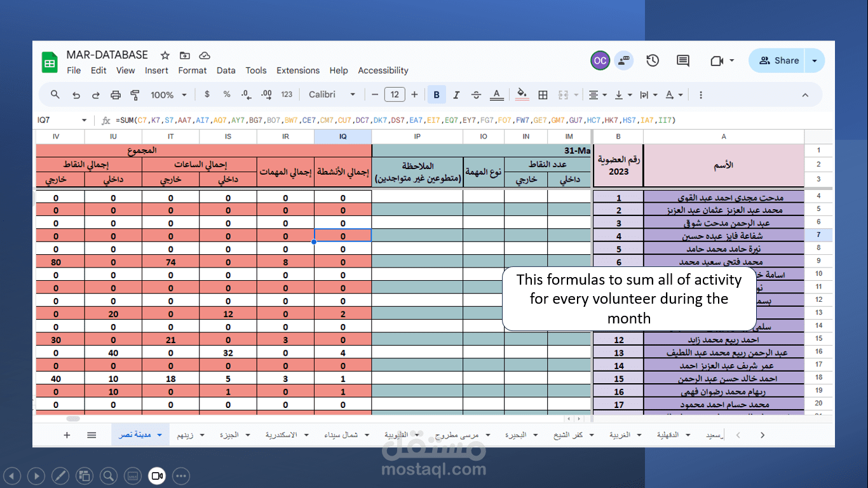Expand the Share button dropdown arrow
Image resolution: width=868 pixels, height=488 pixels.
point(815,60)
